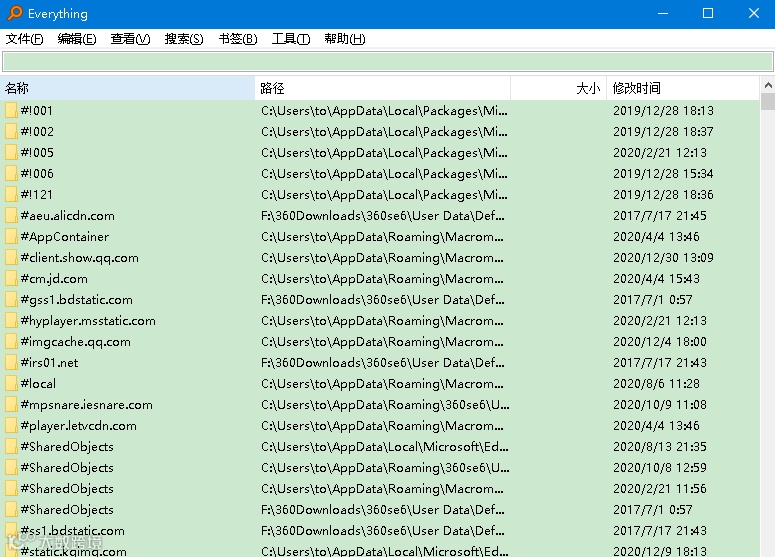Viewport: 775px width, 557px height.
Task: Click the path of #mpsnare.iesnare.com row
Action: [385, 404]
